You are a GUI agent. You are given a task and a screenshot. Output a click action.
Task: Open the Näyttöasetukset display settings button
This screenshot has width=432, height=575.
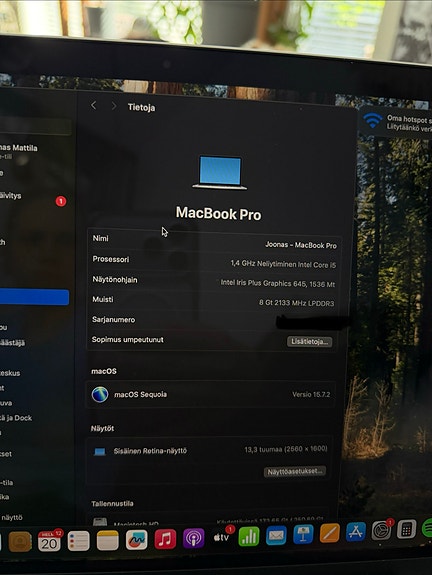(295, 472)
